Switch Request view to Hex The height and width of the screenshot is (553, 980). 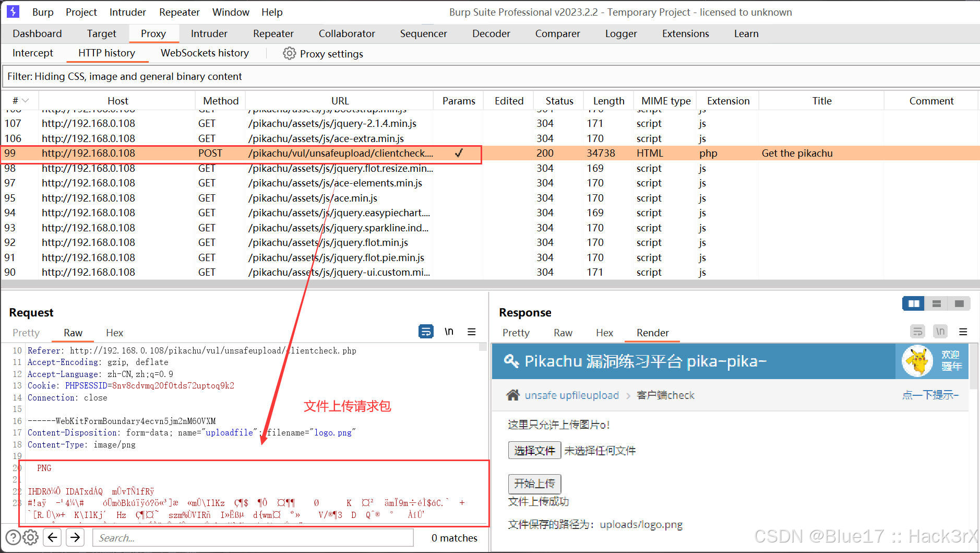(x=114, y=333)
